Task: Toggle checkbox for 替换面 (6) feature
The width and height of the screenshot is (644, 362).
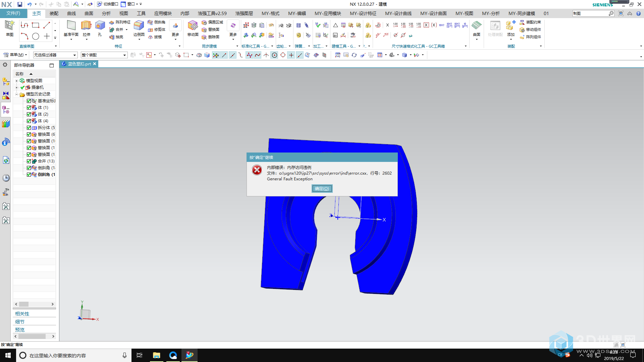Action: coord(29,134)
